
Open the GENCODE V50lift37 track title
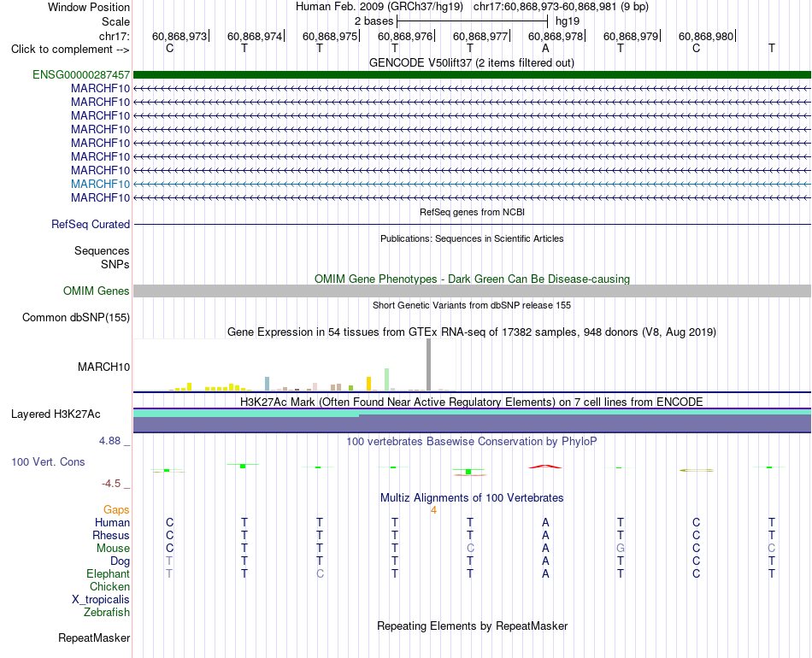tap(472, 62)
